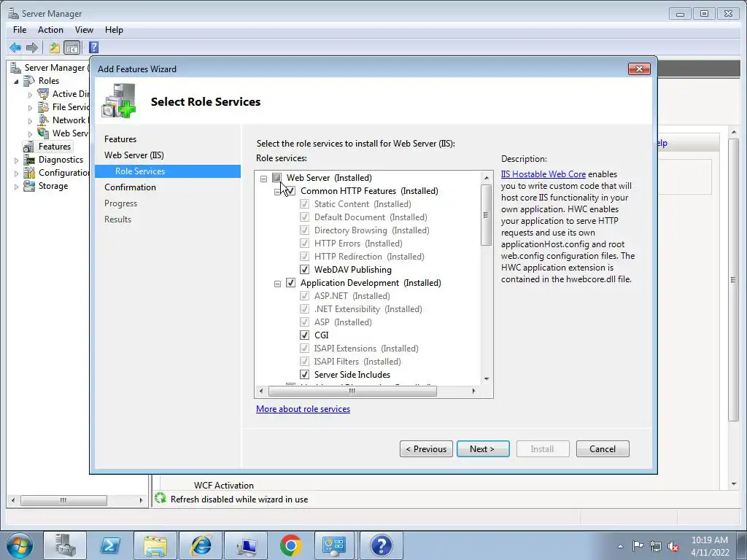Expand the Configuration tree node

point(16,174)
